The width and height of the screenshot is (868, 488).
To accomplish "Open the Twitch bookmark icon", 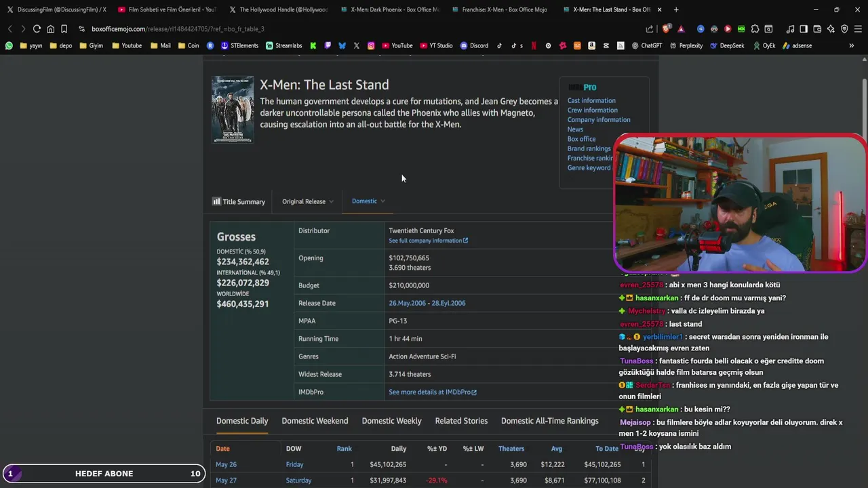I will pos(328,45).
